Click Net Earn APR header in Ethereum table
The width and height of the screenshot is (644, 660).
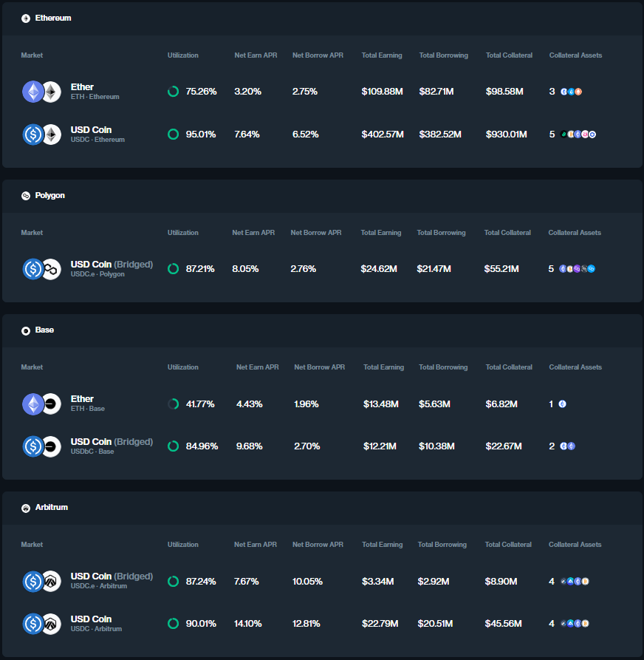(256, 55)
